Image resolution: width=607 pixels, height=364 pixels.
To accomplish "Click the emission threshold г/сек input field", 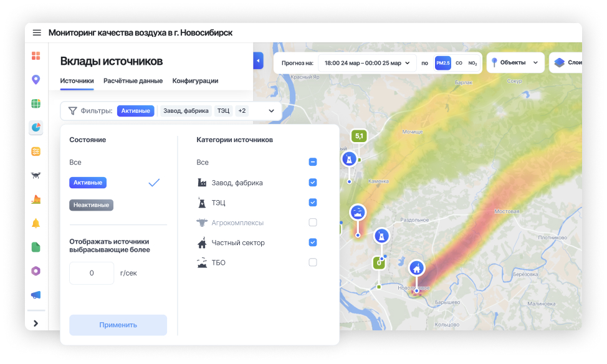I will coord(92,273).
